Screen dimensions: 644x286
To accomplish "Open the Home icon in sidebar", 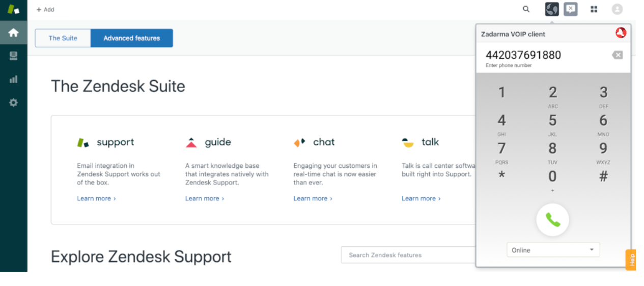I will point(13,33).
